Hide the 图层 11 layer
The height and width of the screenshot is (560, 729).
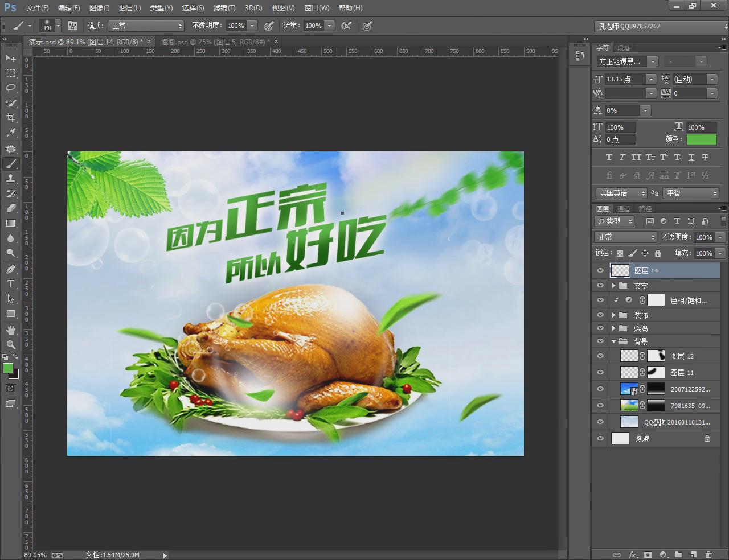click(600, 372)
